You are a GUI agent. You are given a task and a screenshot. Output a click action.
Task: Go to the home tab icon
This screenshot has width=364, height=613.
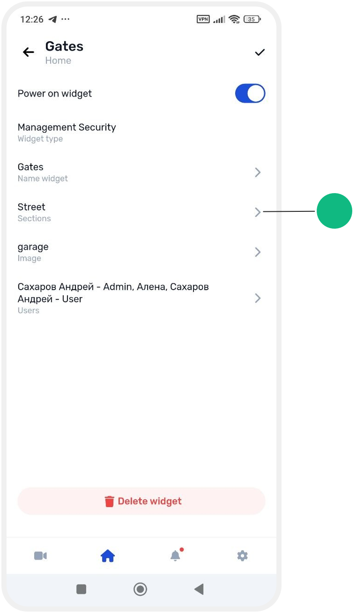108,556
